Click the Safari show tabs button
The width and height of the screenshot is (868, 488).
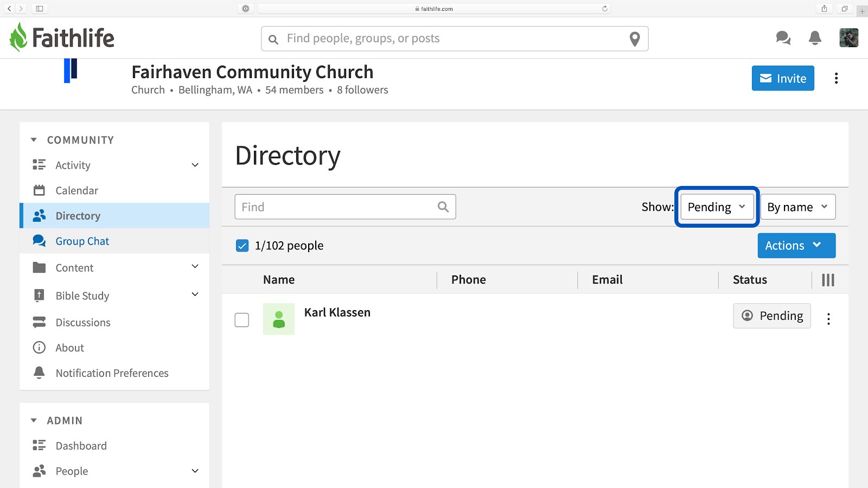pos(845,9)
